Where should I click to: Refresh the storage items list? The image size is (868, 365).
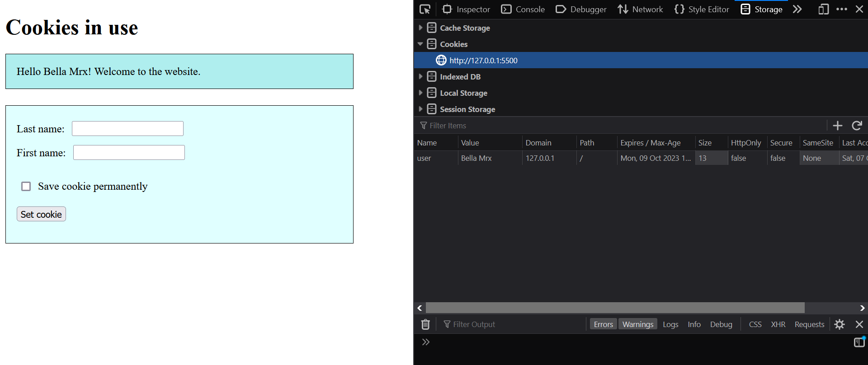(857, 126)
